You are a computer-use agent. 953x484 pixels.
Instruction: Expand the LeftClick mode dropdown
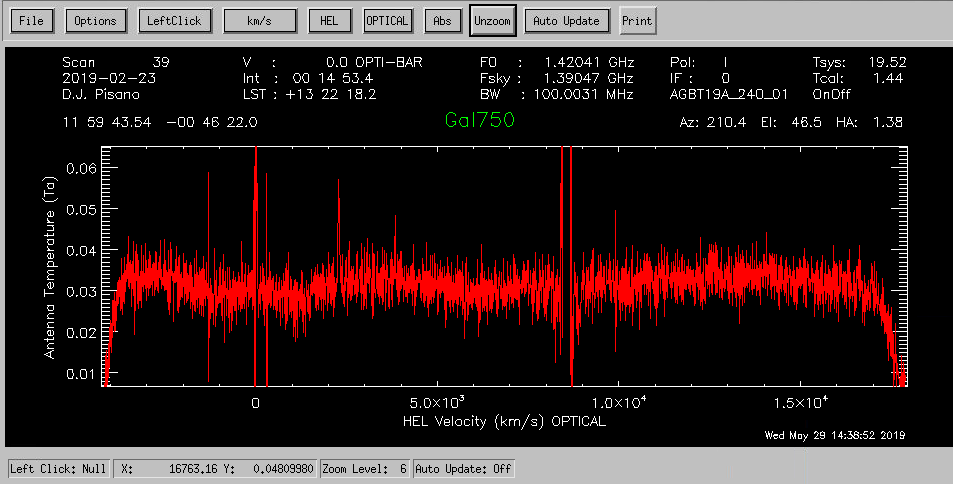point(174,21)
